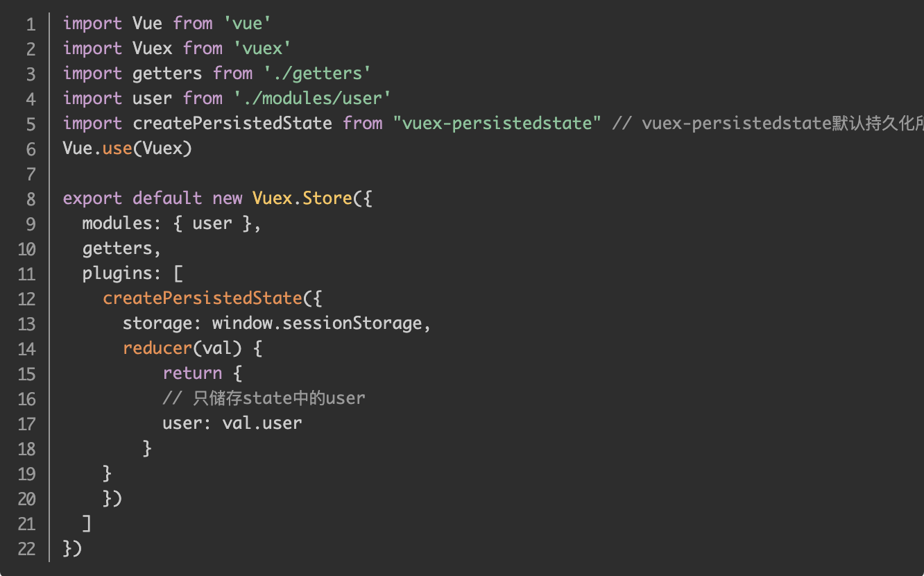The image size is (924, 576).
Task: Click the closing bracket on line 21
Action: [x=87, y=523]
